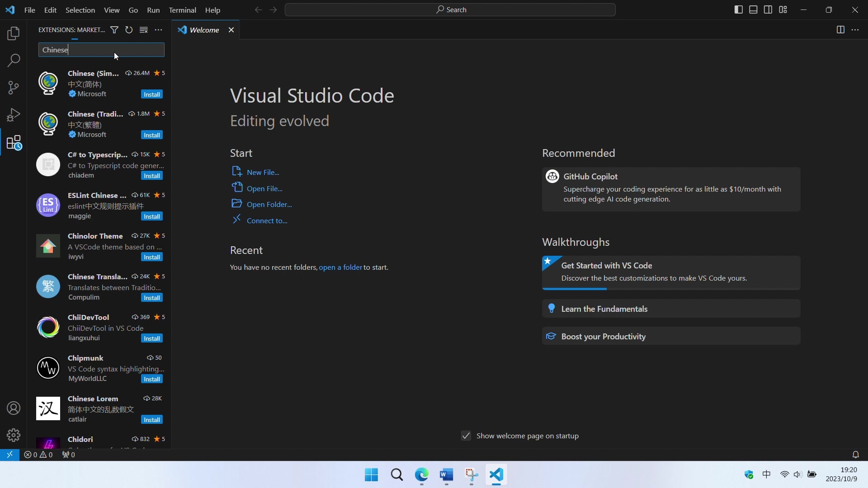Image resolution: width=868 pixels, height=488 pixels.
Task: Install Chinese Lorem extension
Action: (152, 420)
